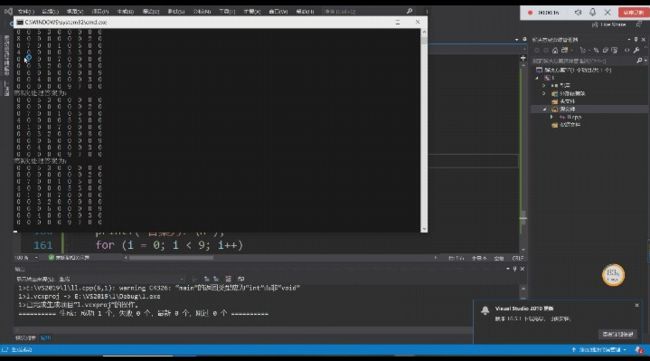Screen dimensions: 650x361
Task: Select the 资源文件 folder
Action: click(566, 125)
